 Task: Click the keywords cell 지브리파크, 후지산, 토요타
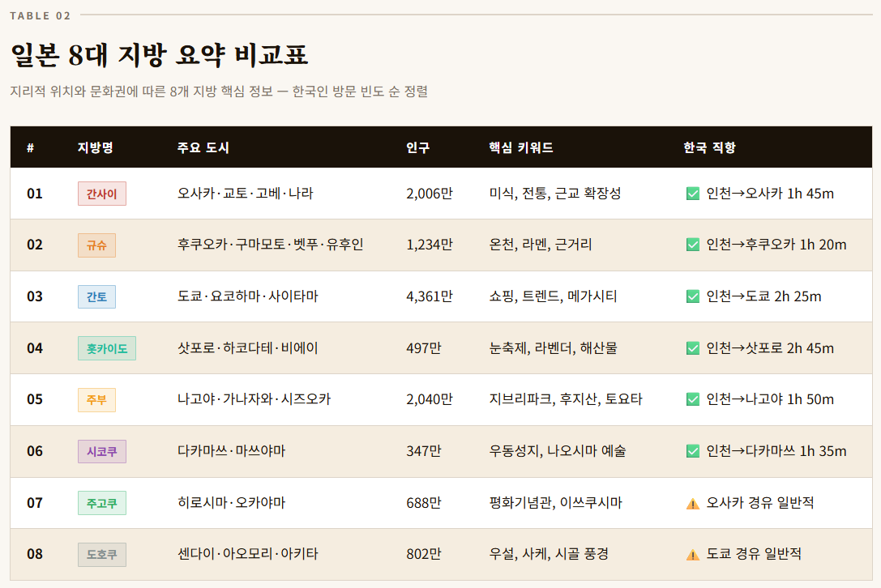566,398
